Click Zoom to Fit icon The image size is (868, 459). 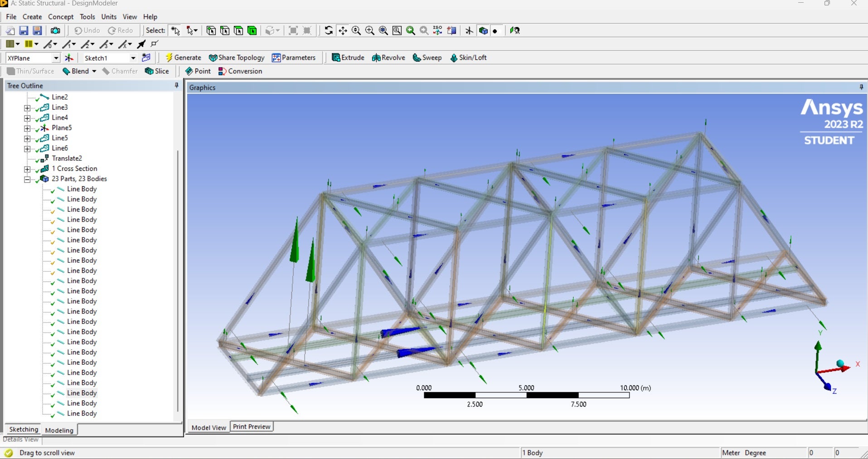coord(383,30)
